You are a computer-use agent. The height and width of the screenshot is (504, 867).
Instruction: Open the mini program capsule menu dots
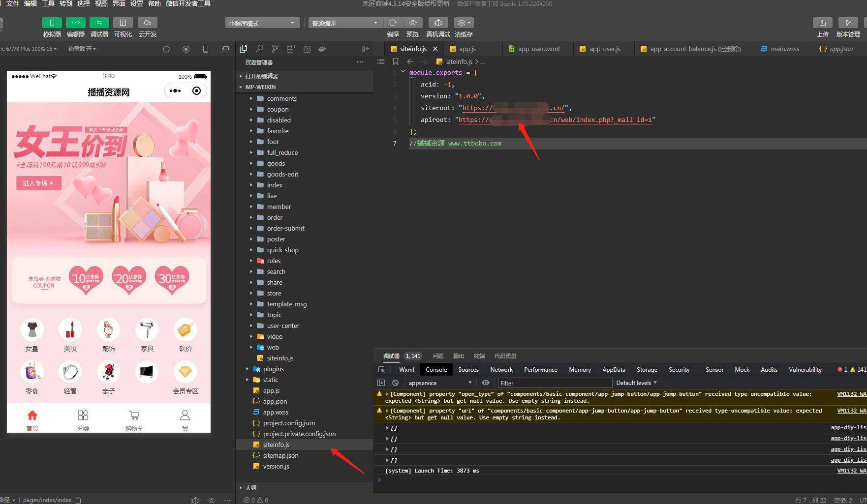coord(175,91)
